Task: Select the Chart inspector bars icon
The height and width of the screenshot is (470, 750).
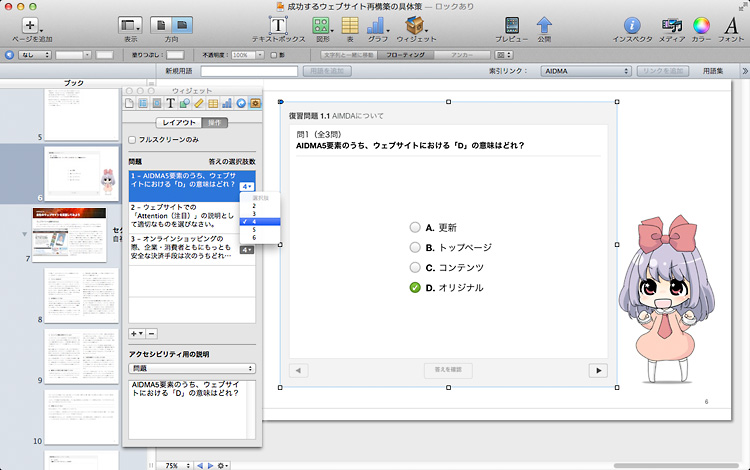Action: (x=227, y=103)
